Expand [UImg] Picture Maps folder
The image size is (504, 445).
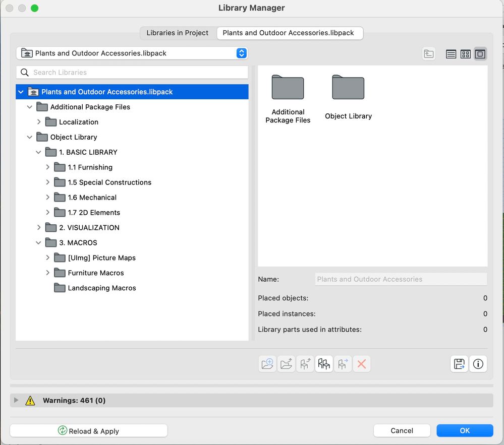(x=47, y=258)
